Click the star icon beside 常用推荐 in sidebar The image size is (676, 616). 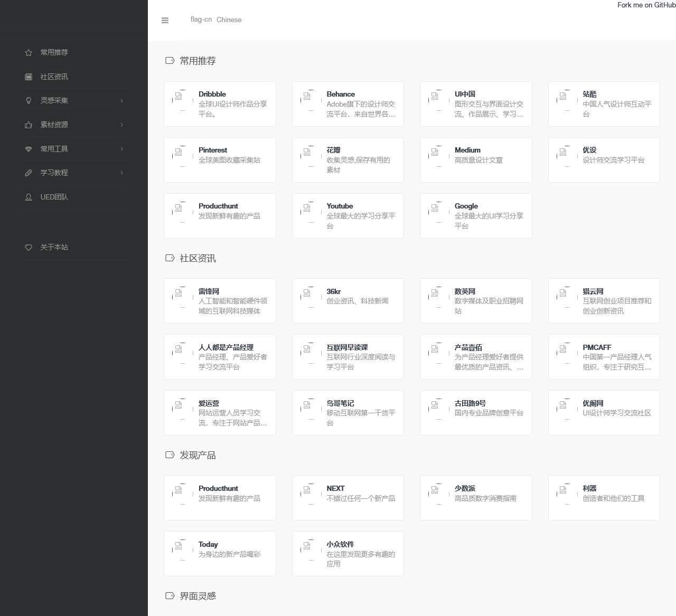click(29, 53)
